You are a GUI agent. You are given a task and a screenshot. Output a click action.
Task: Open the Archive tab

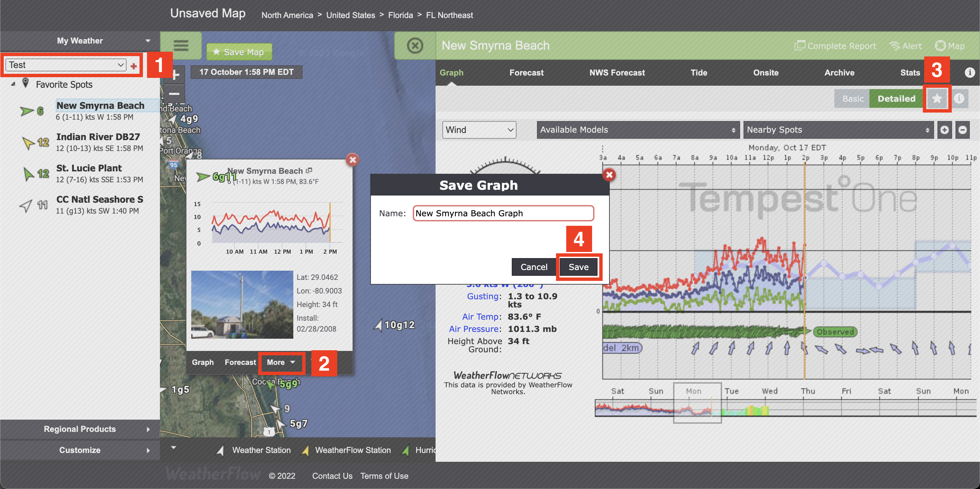coord(839,73)
